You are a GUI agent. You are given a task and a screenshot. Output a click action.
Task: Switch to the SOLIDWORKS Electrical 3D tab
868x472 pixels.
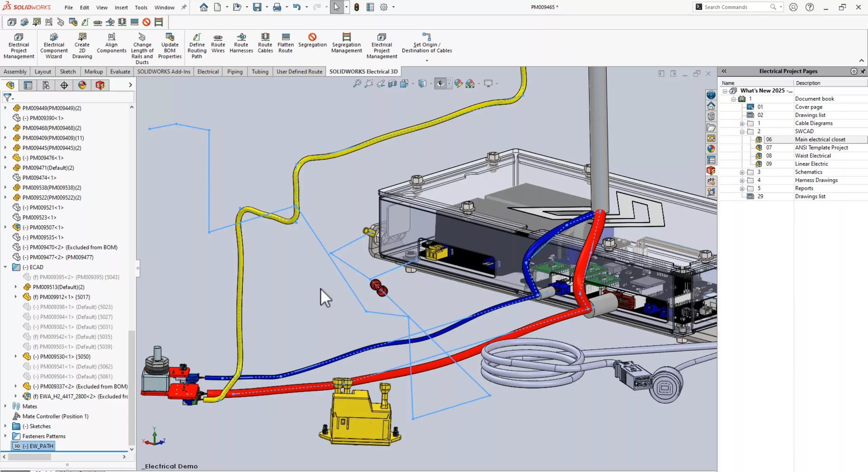(x=362, y=71)
